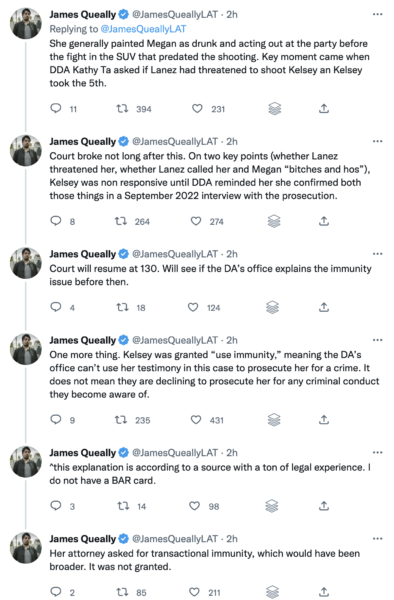Image resolution: width=394 pixels, height=600 pixels.
Task: Open the @JamesQueallyLAT replying-to link
Action: (143, 29)
